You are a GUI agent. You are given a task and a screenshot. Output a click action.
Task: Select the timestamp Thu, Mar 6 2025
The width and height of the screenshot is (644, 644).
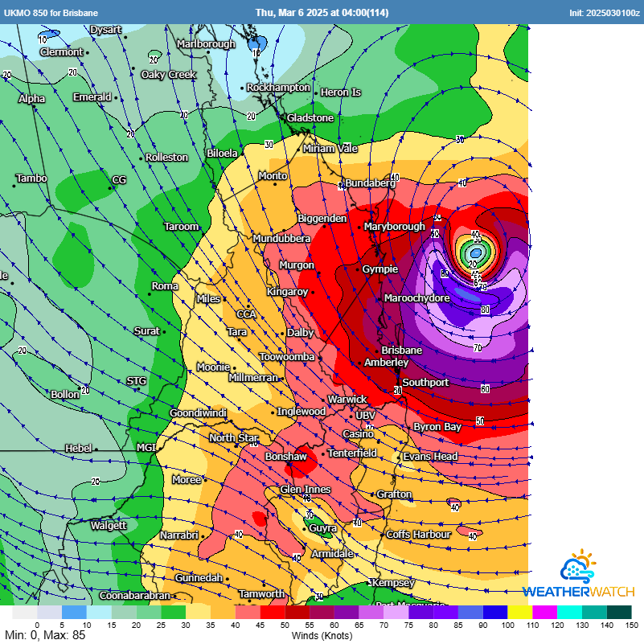click(x=322, y=12)
